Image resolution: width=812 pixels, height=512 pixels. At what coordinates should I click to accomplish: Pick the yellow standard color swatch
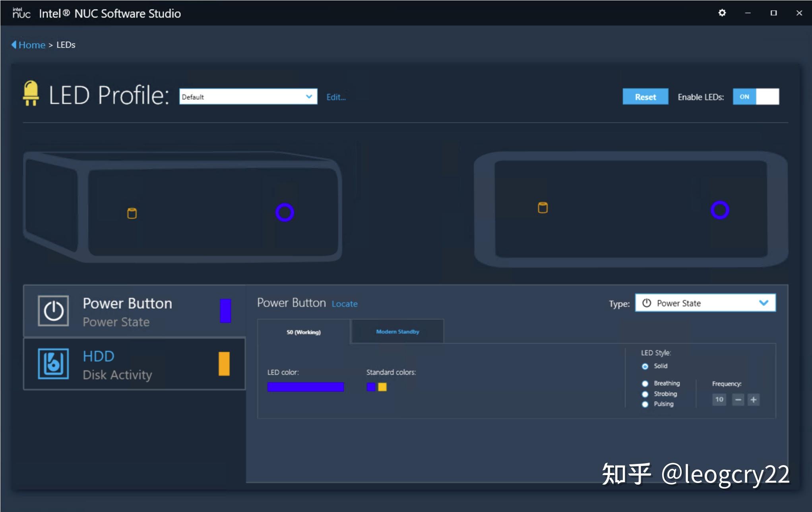[382, 387]
